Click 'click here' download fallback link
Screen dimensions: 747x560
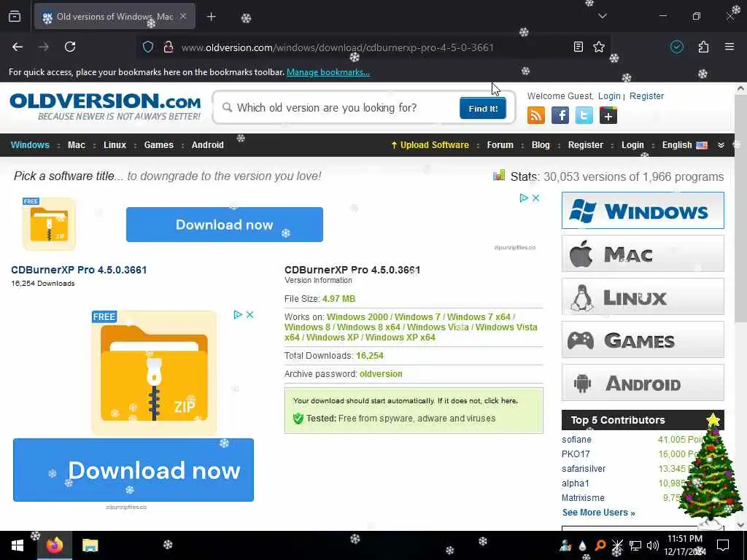pyautogui.click(x=500, y=400)
